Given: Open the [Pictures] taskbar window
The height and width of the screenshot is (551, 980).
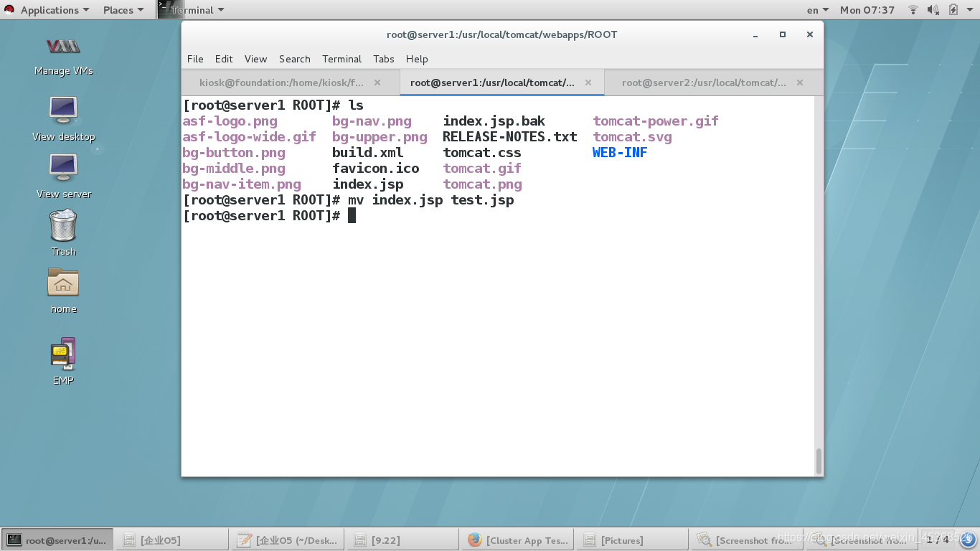Looking at the screenshot, I should coord(633,540).
